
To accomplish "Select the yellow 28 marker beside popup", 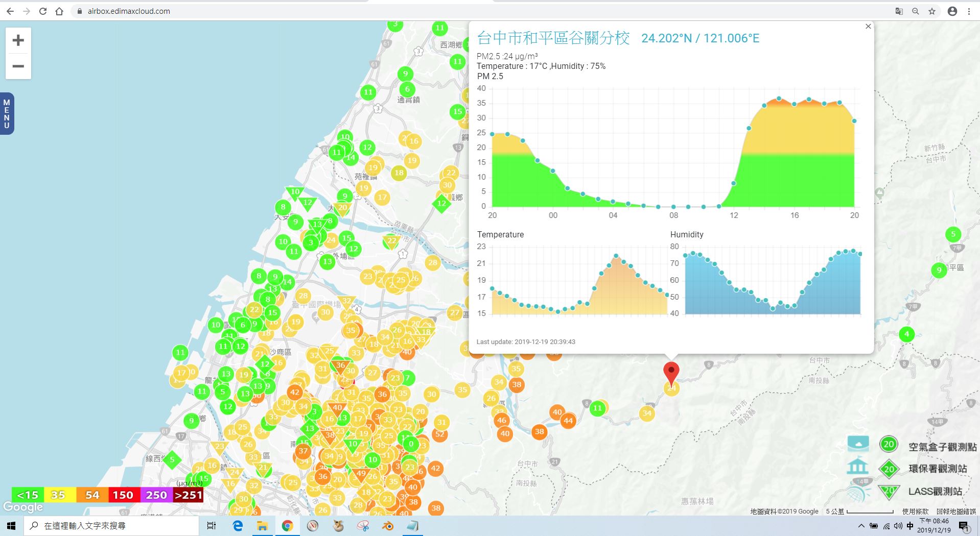I will click(433, 263).
